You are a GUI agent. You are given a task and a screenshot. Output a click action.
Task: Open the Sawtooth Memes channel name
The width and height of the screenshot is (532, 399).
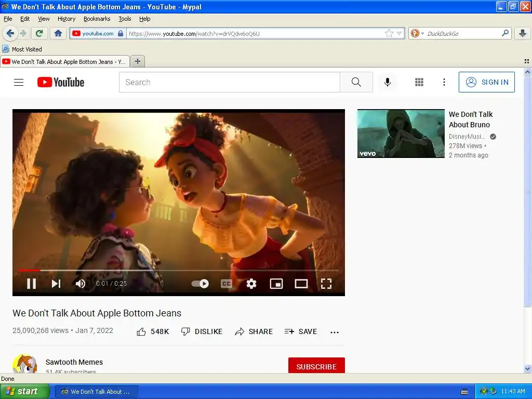click(74, 362)
